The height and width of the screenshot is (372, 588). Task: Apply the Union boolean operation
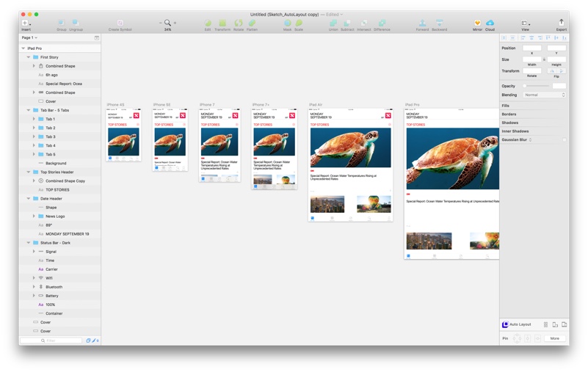point(333,23)
